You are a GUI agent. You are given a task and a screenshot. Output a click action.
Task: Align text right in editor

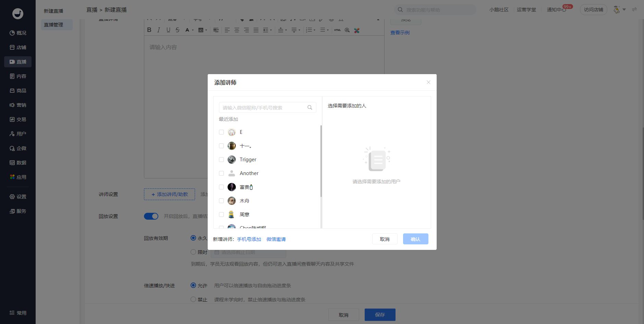click(x=246, y=30)
